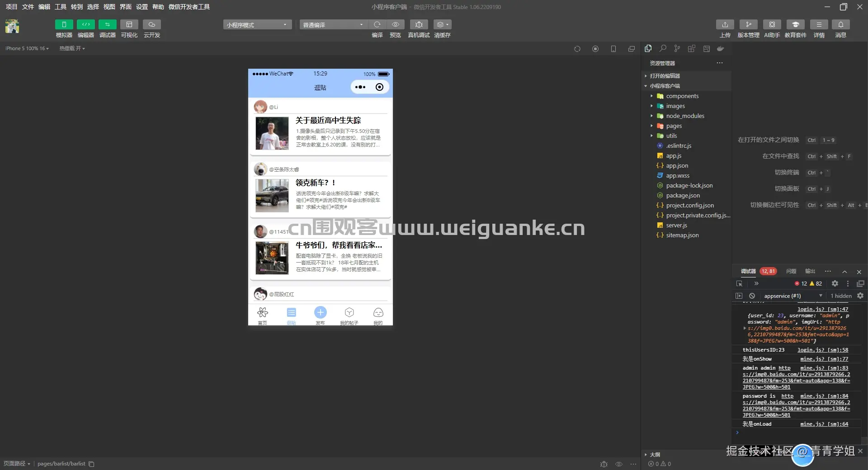
Task: Open the 工具 menu
Action: [60, 7]
